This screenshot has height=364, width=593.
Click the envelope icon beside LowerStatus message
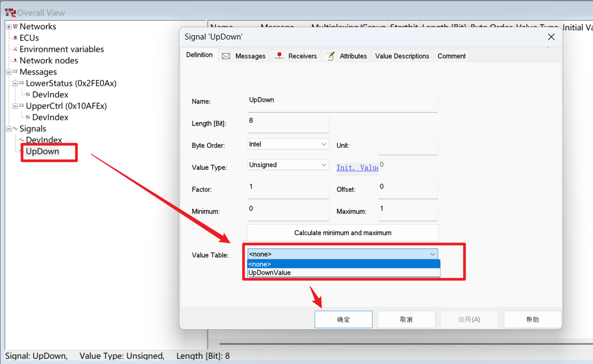click(x=21, y=84)
